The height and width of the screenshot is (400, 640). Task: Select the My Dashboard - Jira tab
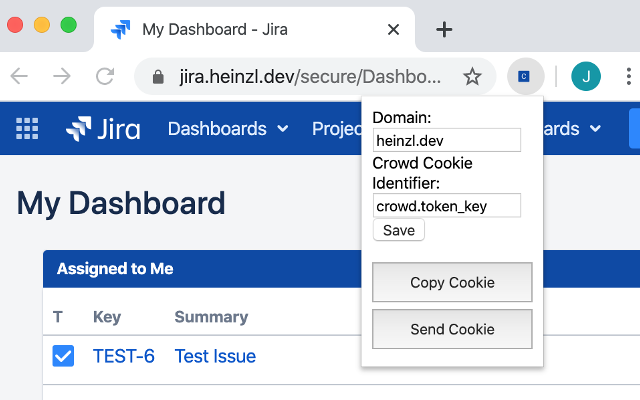tap(230, 29)
